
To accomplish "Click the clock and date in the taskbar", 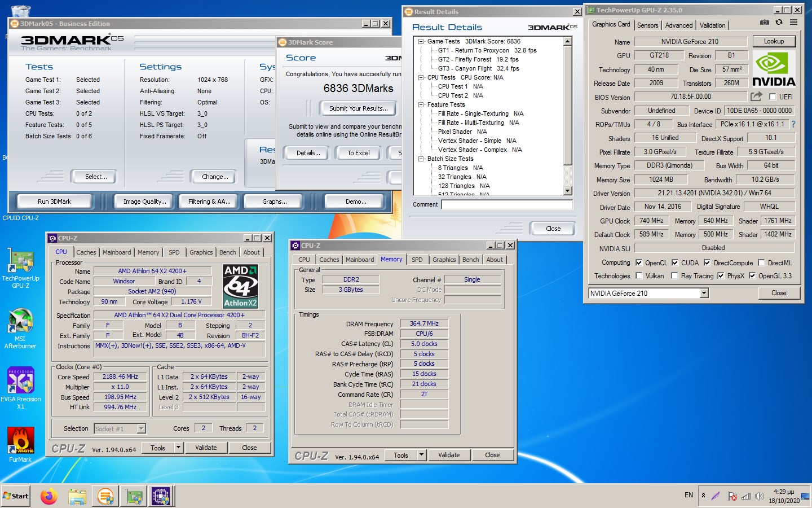I will (784, 496).
